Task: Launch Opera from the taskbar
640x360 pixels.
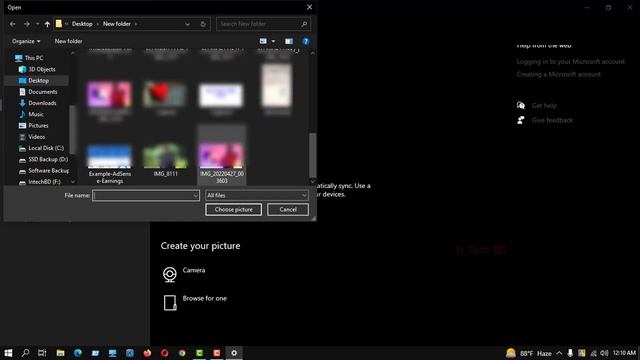Action: tap(164, 353)
